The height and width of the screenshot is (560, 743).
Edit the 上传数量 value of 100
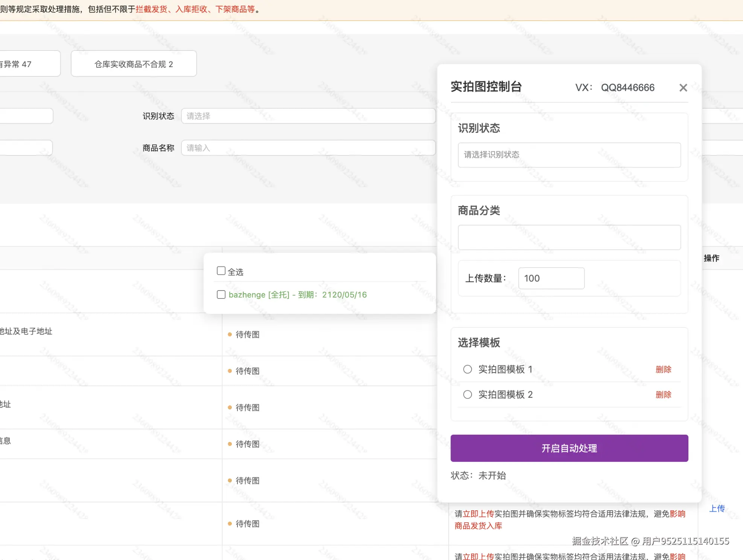pyautogui.click(x=551, y=278)
